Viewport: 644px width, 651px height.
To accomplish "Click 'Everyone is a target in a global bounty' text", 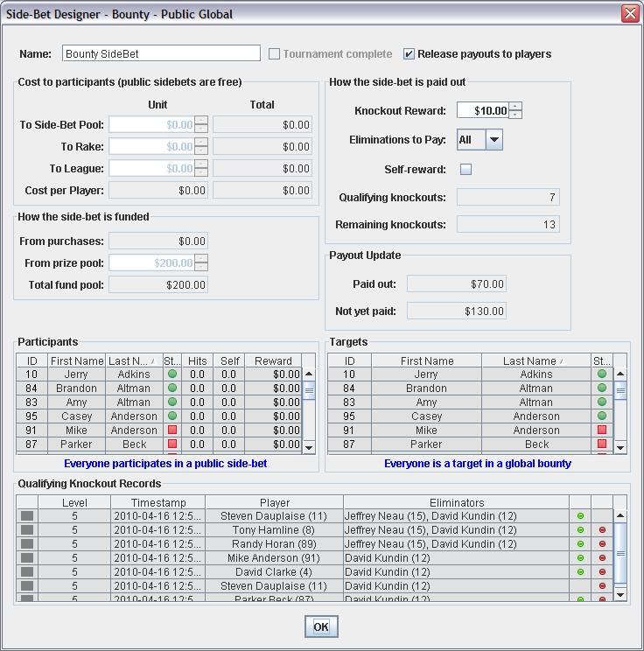I will pyautogui.click(x=478, y=464).
